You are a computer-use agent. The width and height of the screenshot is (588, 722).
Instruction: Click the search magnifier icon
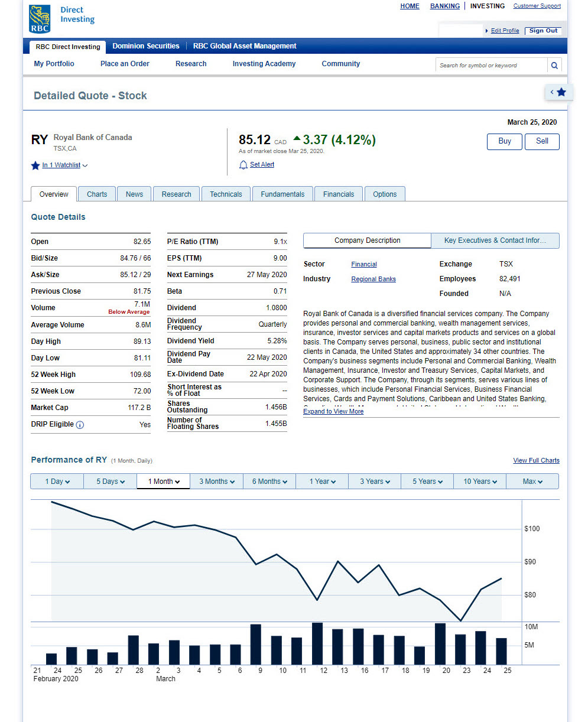click(554, 66)
